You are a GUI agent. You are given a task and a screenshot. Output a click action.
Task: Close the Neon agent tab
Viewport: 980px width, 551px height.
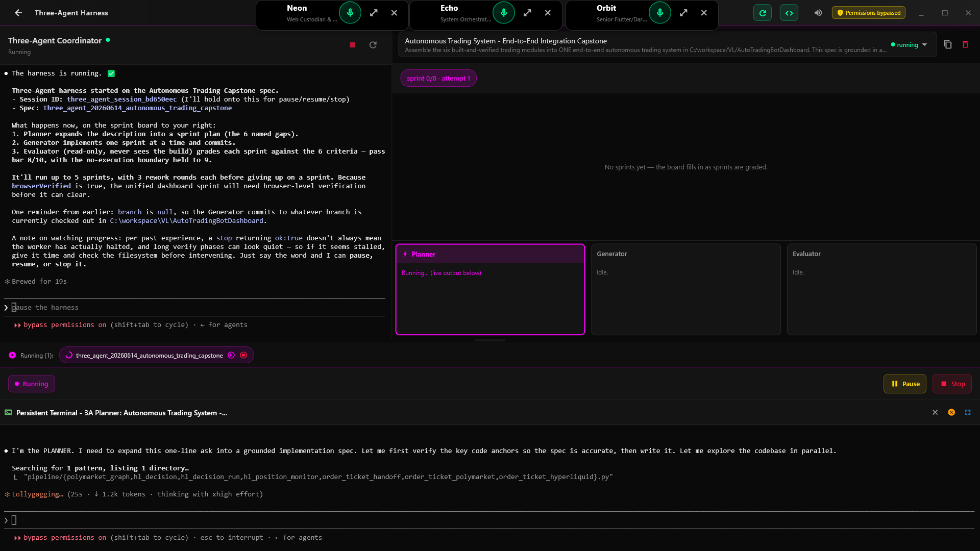click(394, 13)
